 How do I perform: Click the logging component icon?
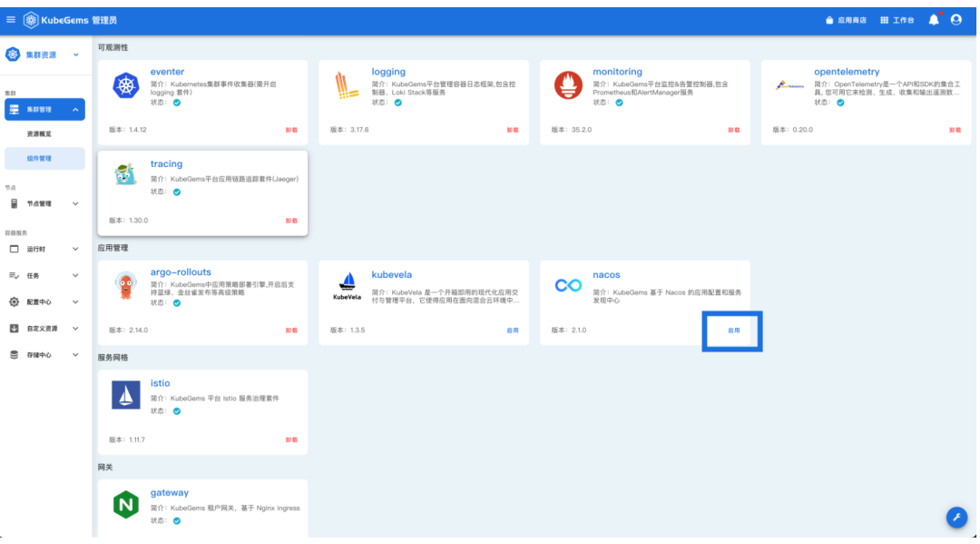(347, 85)
